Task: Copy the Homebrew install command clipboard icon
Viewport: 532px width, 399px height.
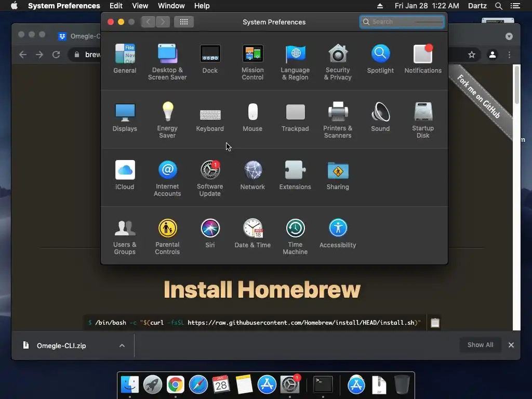Action: (435, 323)
